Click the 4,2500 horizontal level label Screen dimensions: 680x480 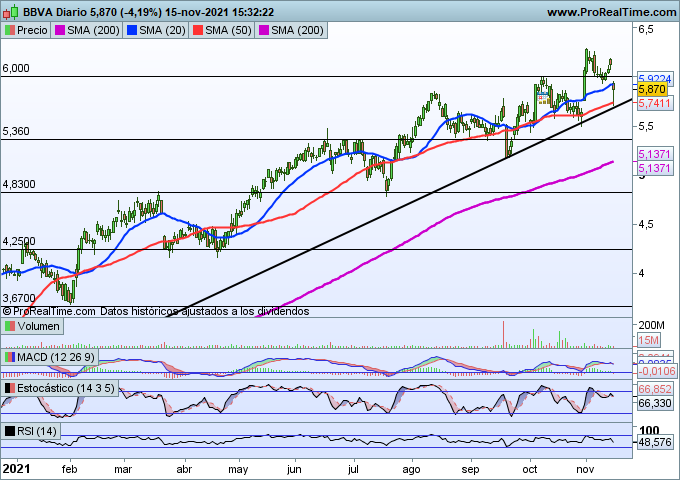[x=19, y=242]
